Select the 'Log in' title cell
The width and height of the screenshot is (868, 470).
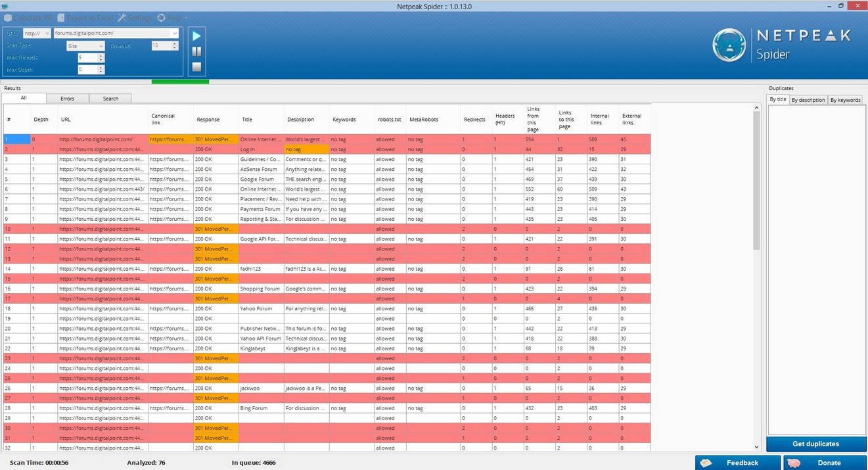261,149
